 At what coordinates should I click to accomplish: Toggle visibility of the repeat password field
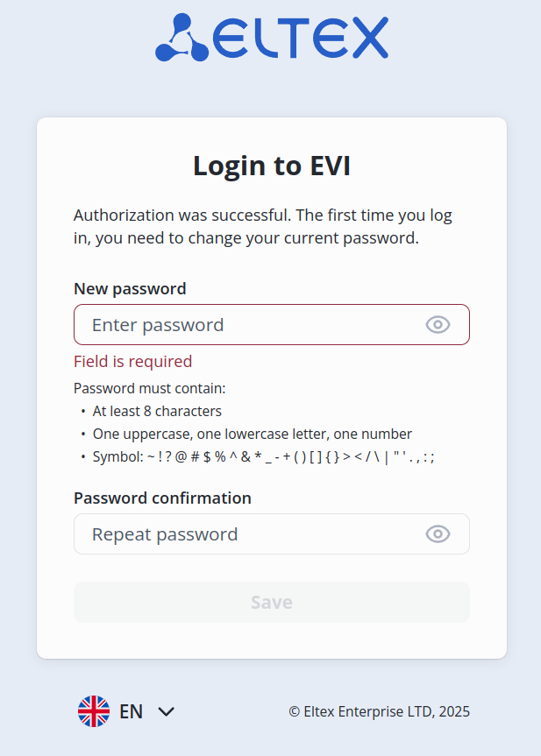[x=438, y=534]
